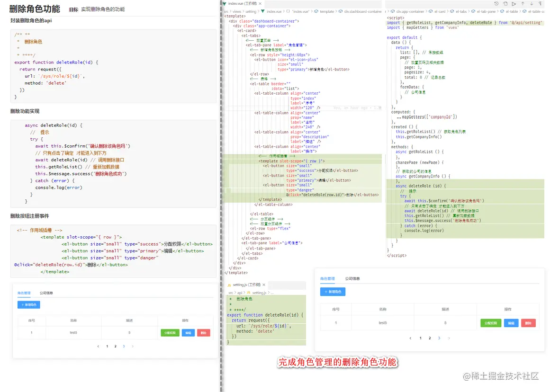Open 'api' breadcrumb above setting.js editor

[240, 293]
